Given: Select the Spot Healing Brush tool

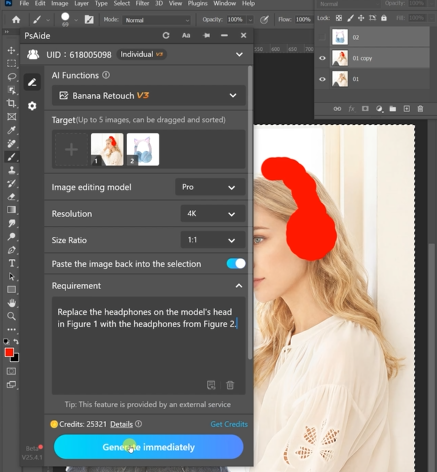Looking at the screenshot, I should (12, 143).
